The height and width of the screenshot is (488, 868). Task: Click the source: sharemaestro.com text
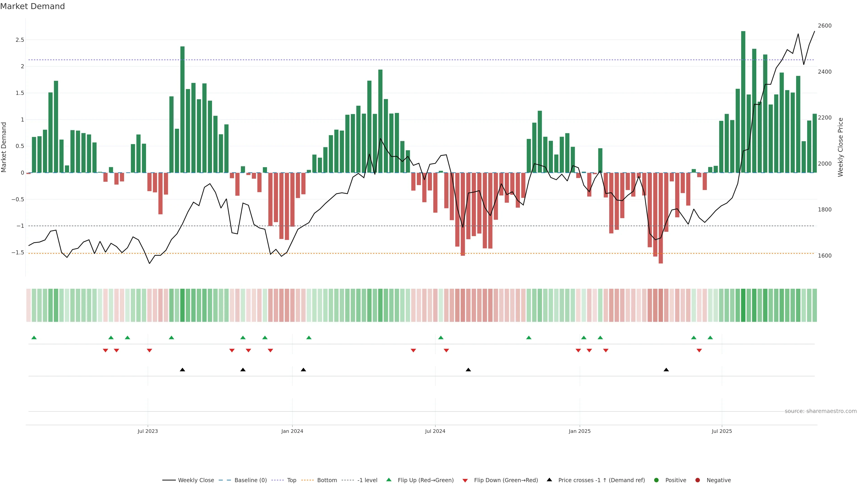click(x=821, y=411)
